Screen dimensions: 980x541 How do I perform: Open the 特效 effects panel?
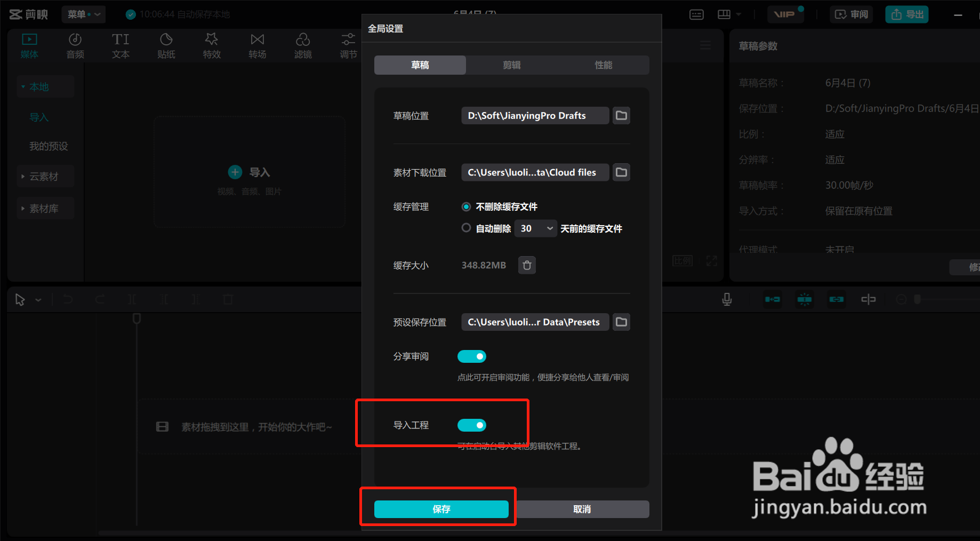pos(212,46)
